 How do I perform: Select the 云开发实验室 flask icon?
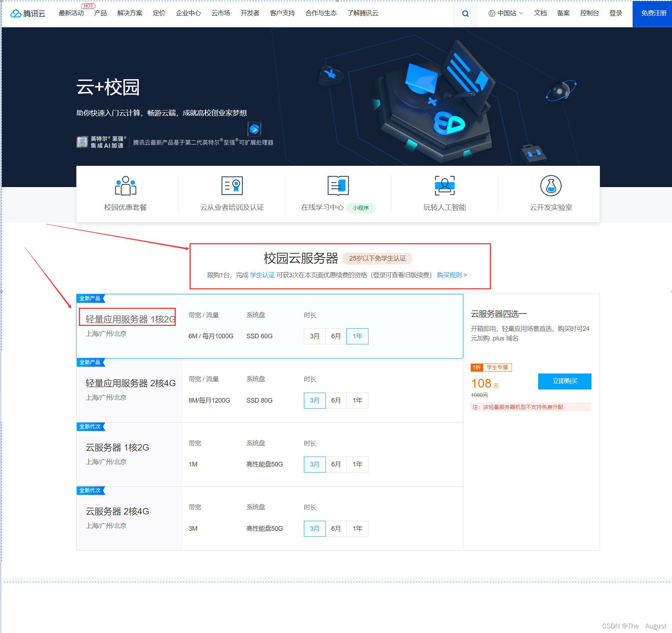(x=551, y=186)
